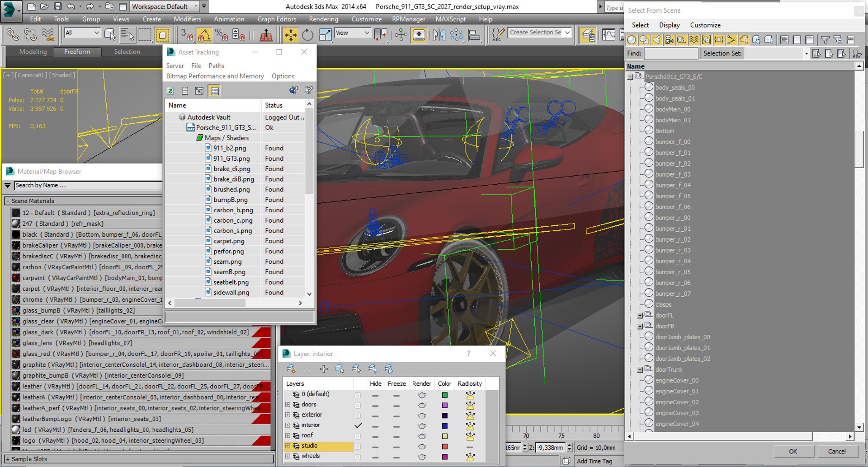Viewport: 868px width, 467px height.
Task: Make the exterior layer current via its checkbox
Action: [x=358, y=416]
